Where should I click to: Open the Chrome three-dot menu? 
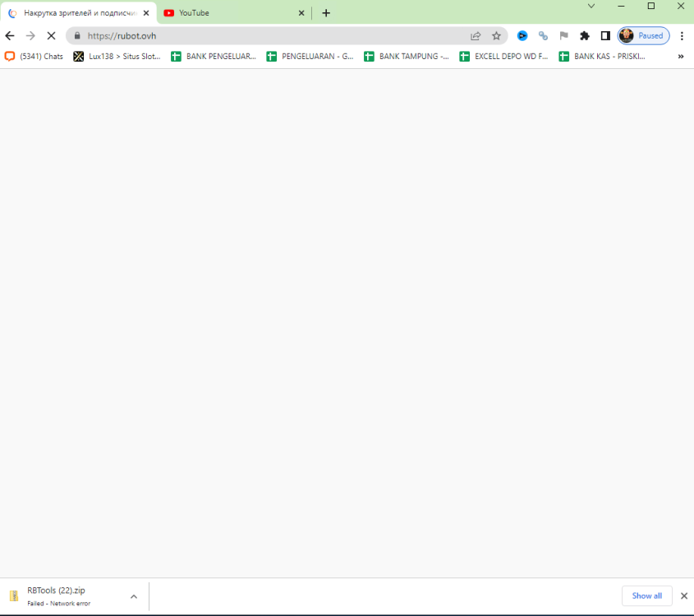tap(683, 36)
